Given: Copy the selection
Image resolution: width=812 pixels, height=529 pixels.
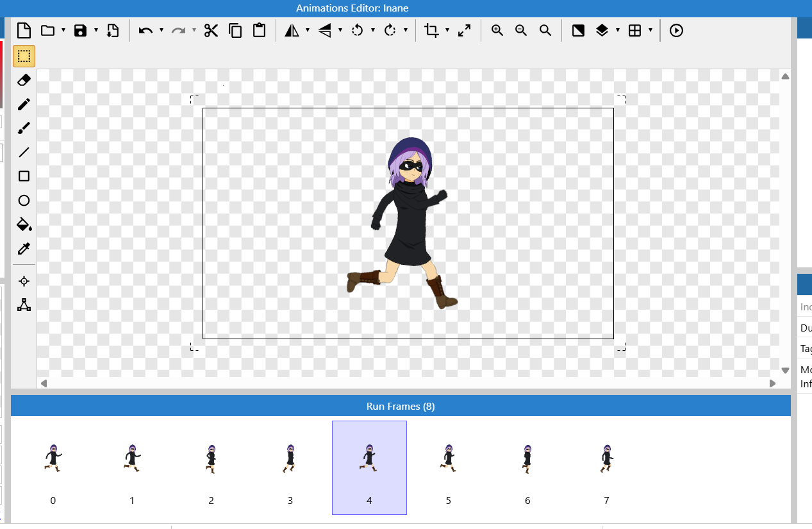Looking at the screenshot, I should click(x=235, y=30).
